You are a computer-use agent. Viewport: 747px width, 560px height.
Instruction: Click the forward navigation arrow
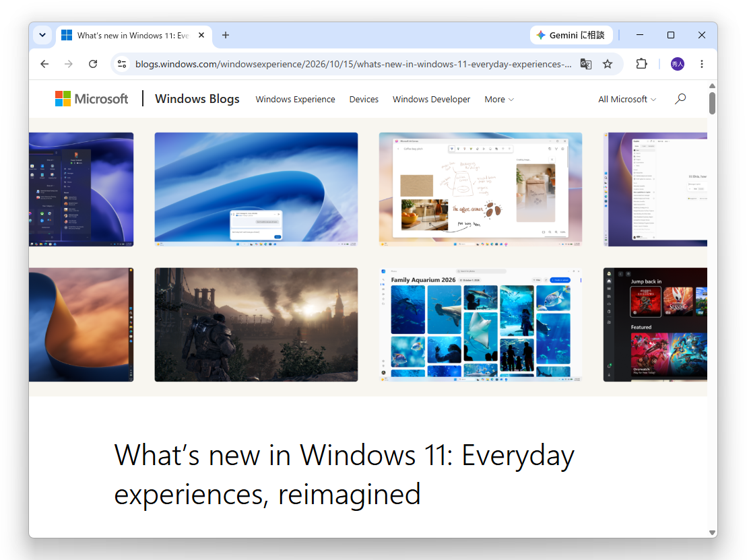(69, 64)
